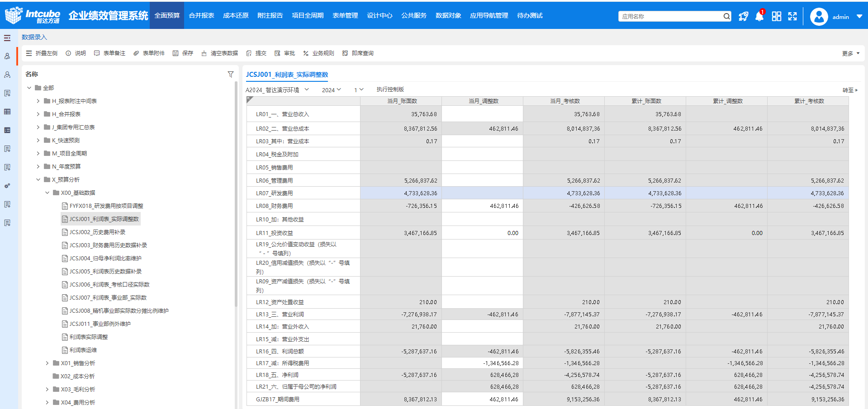Open the 2024 year dropdown
Viewport: 868px width, 409px height.
point(332,89)
